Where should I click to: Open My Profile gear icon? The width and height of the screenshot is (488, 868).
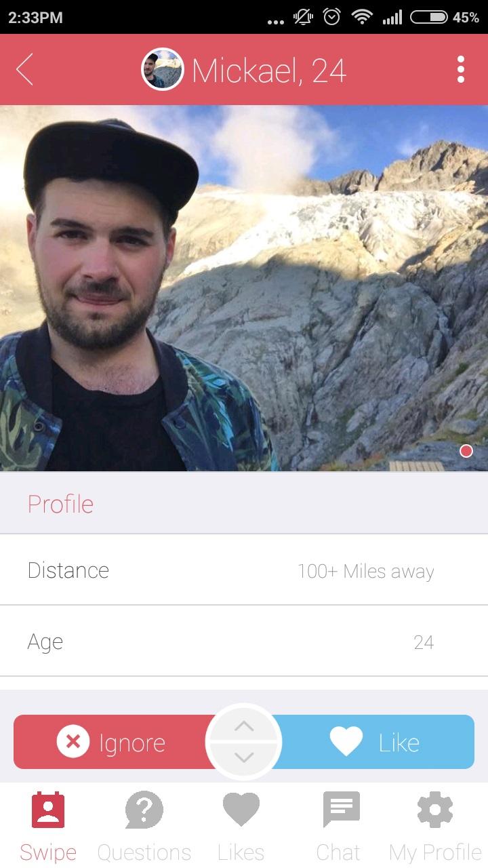click(x=435, y=810)
